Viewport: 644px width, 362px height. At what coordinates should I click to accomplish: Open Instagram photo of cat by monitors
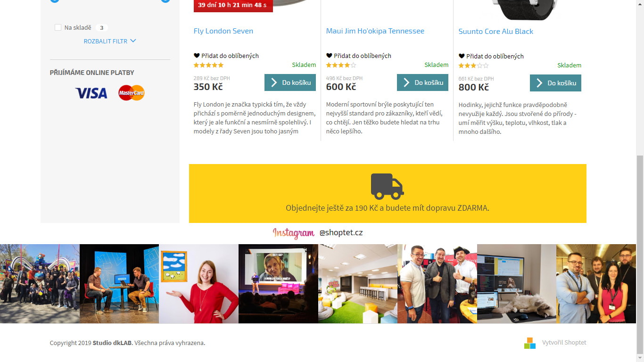(x=517, y=284)
